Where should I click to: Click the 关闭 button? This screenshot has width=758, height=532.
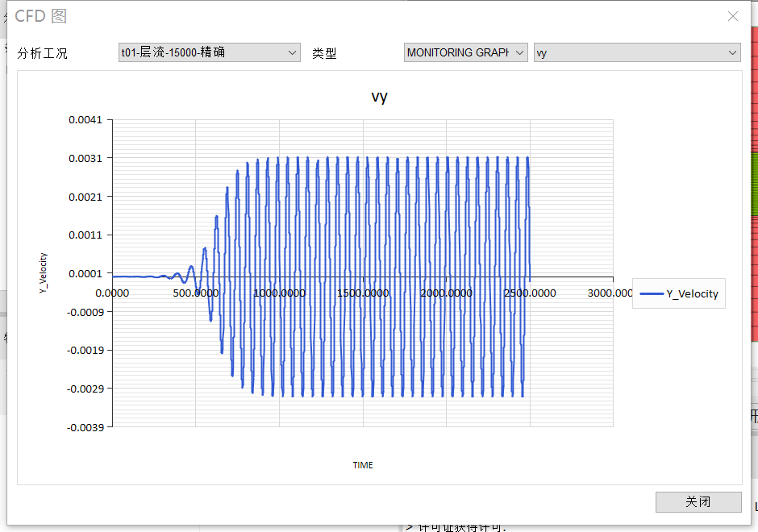tap(698, 501)
